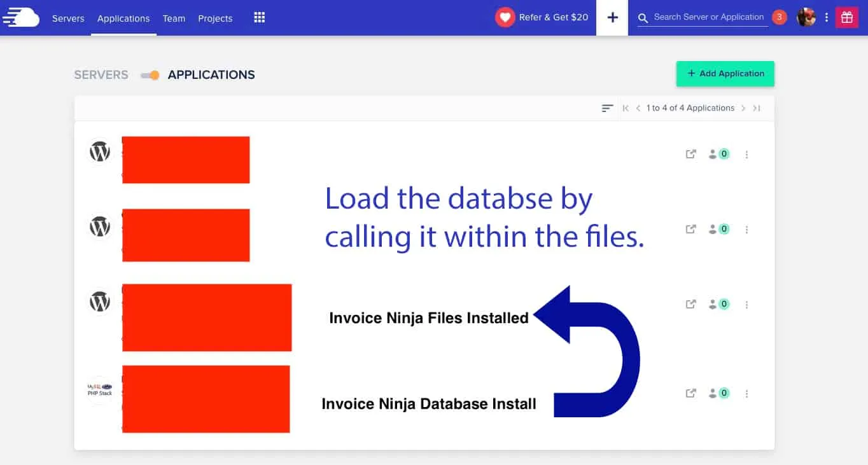
Task: Select the Applications nav tab
Action: click(123, 18)
